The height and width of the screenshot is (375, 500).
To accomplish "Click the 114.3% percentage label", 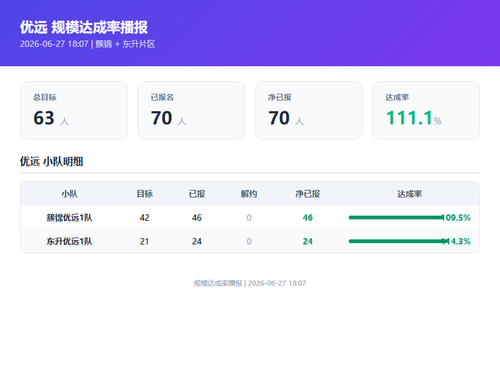I will [457, 241].
